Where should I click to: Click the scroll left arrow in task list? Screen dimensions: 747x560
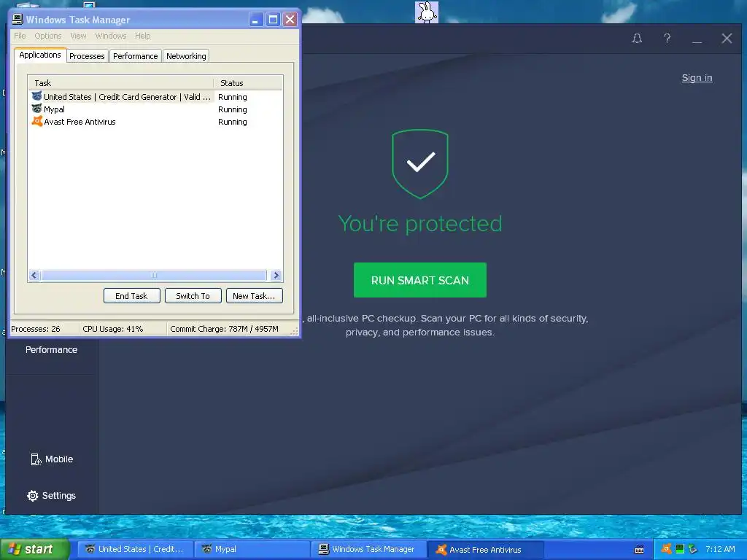34,275
